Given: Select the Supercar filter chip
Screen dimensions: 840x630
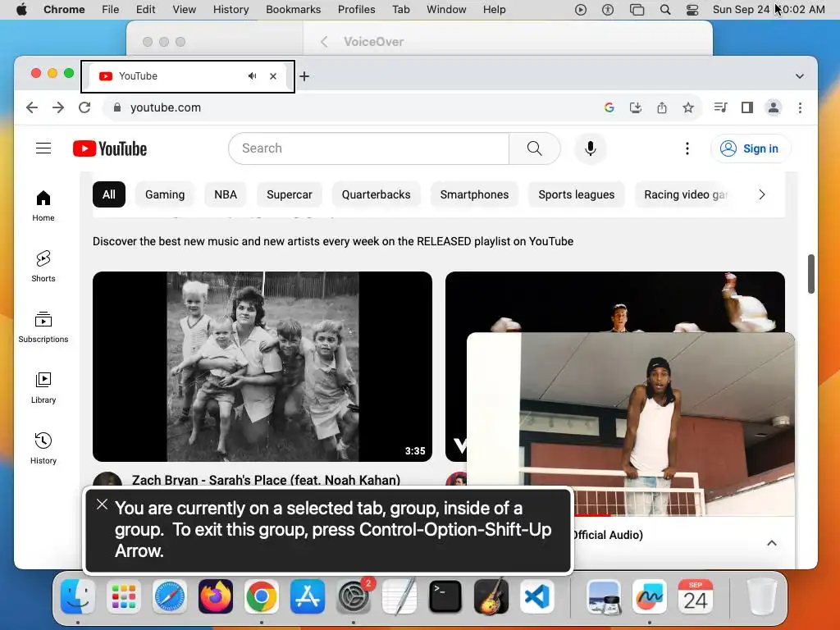Looking at the screenshot, I should pos(290,194).
